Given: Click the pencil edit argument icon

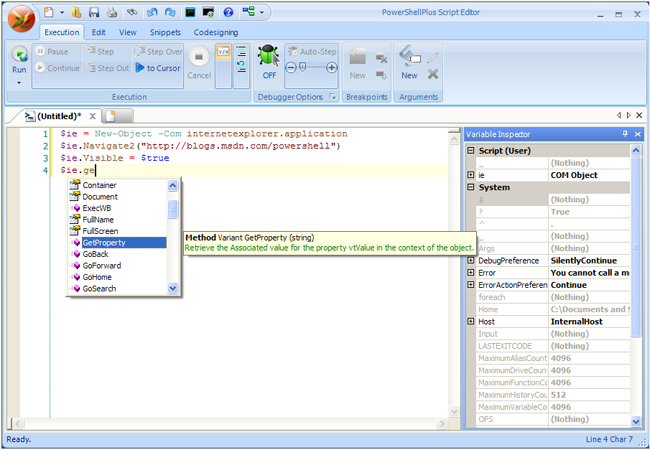Looking at the screenshot, I should coord(433,58).
